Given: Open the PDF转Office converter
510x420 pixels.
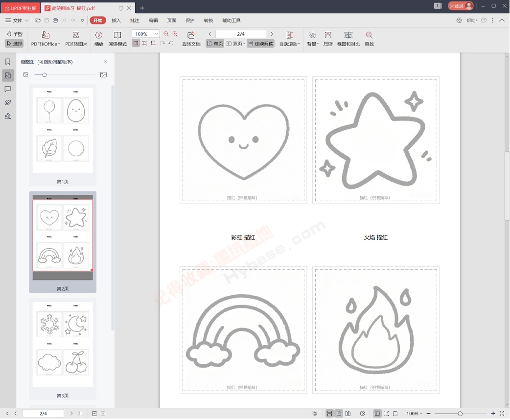Looking at the screenshot, I should [x=45, y=39].
